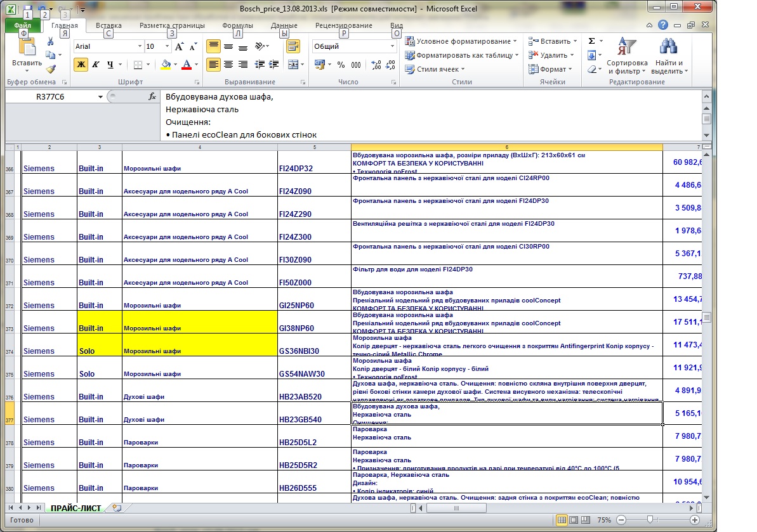Click the Insert Worksheet tab icon
Viewport: 757px width, 532px height.
point(116,507)
